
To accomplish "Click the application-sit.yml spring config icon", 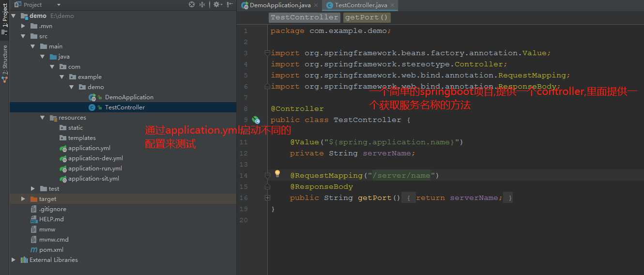I will [x=63, y=178].
